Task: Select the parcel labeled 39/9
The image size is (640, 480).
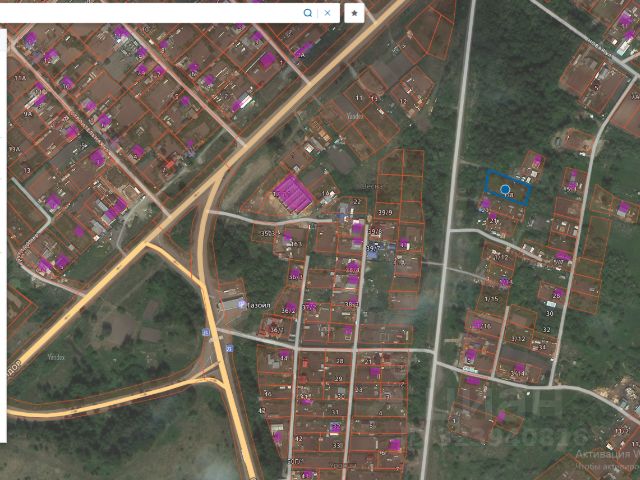Action: point(385,213)
